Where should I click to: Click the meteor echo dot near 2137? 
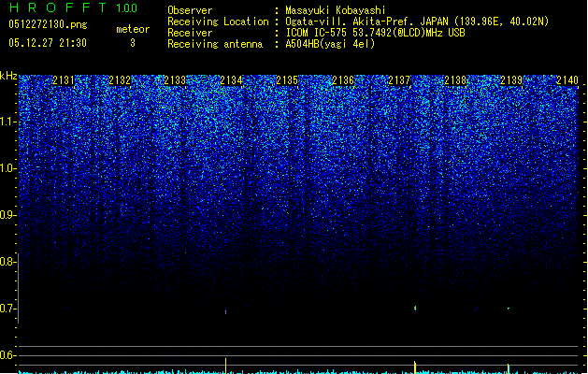[x=415, y=308]
